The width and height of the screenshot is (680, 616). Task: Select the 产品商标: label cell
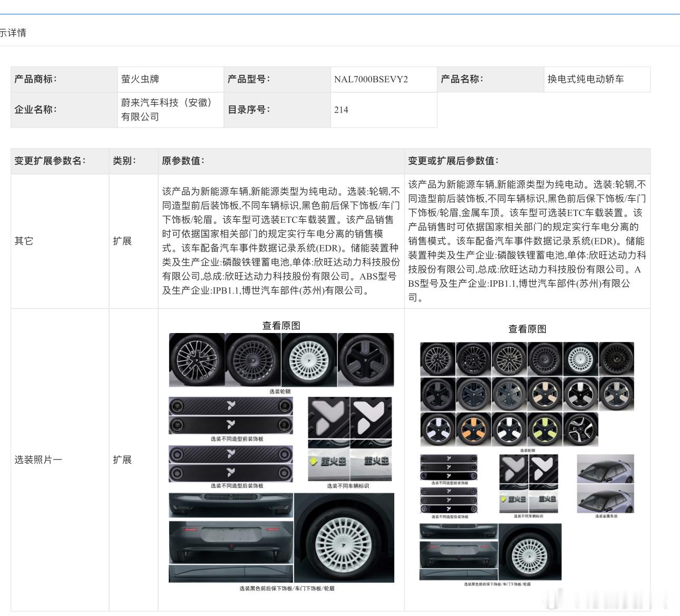point(64,79)
